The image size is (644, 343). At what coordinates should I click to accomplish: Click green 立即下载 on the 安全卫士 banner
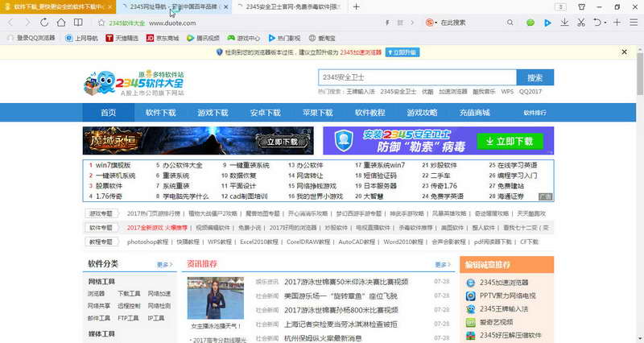[510, 142]
